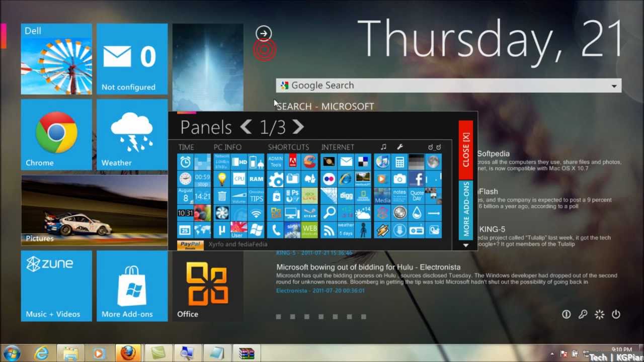The width and height of the screenshot is (644, 362).
Task: Open the Winamp lightning tile
Action: [x=382, y=230]
